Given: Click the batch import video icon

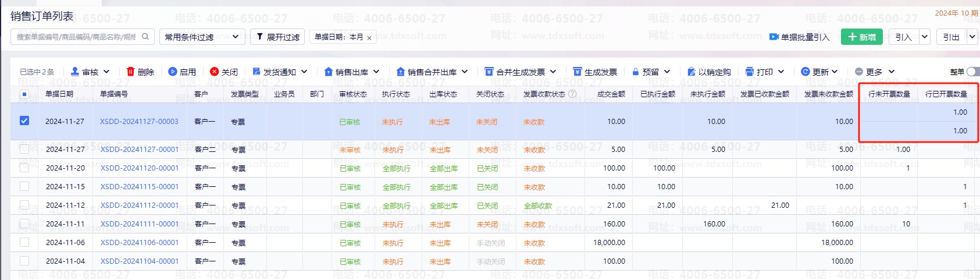Looking at the screenshot, I should pyautogui.click(x=774, y=37).
